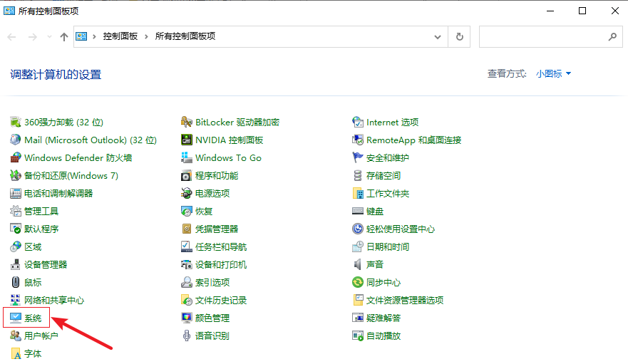The height and width of the screenshot is (364, 628).
Task: Open the 系统 (System) icon
Action: 16,318
